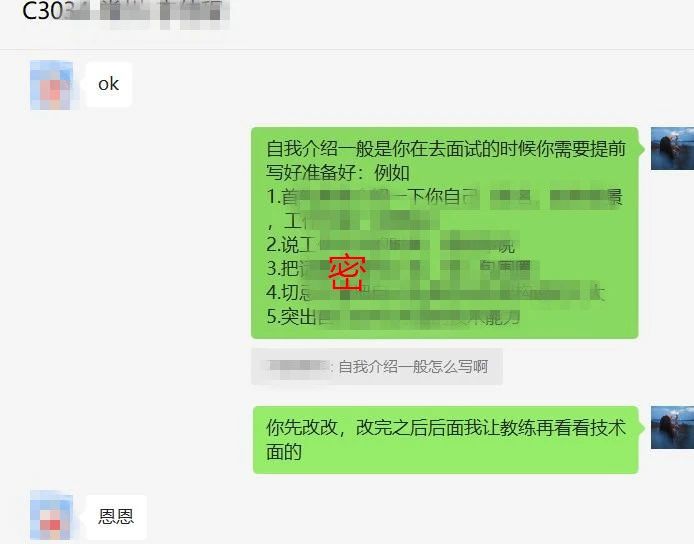Screen dimensions: 694x544
Task: Open own avatar beside "你先改改" message
Action: coord(672,428)
